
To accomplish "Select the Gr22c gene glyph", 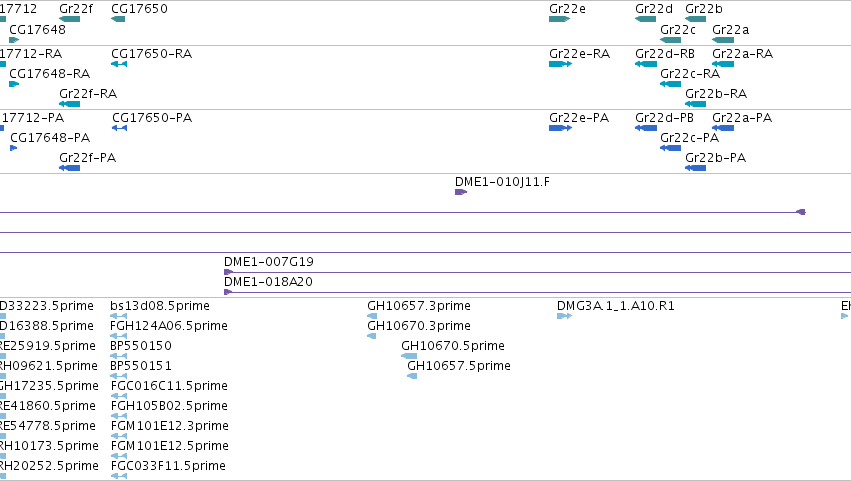I will (670, 40).
